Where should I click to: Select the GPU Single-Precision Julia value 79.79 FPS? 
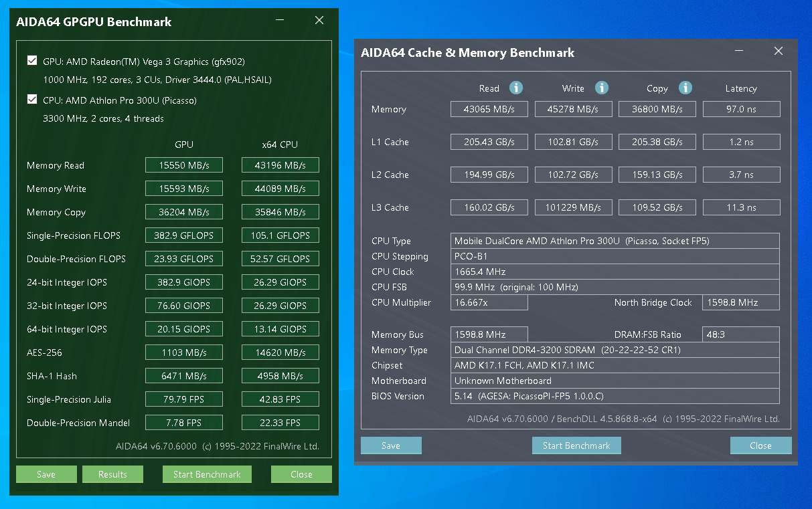point(184,399)
